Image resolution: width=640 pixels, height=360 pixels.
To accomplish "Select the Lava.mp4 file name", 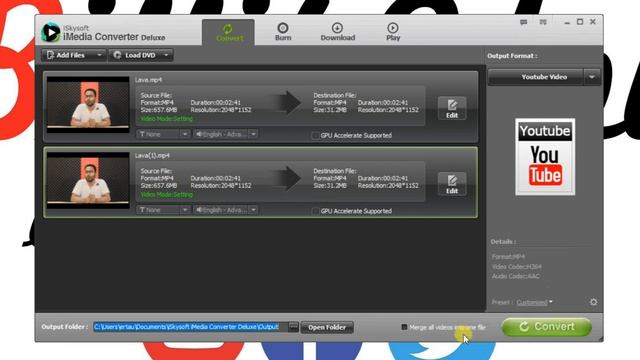I will pyautogui.click(x=149, y=80).
